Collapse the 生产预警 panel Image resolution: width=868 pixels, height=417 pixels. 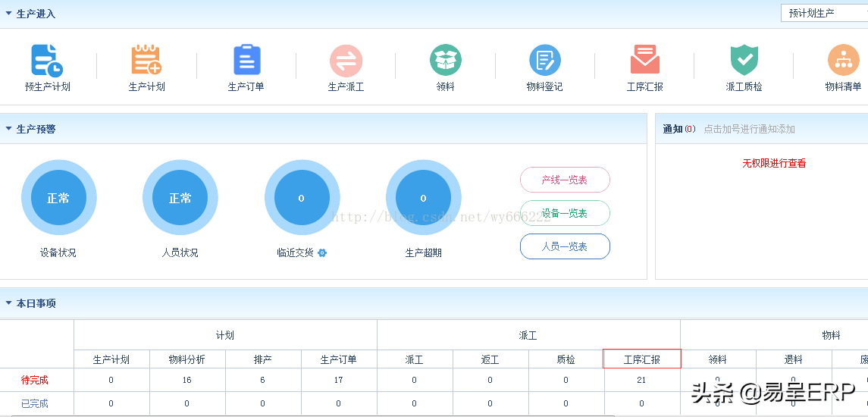tap(9, 129)
